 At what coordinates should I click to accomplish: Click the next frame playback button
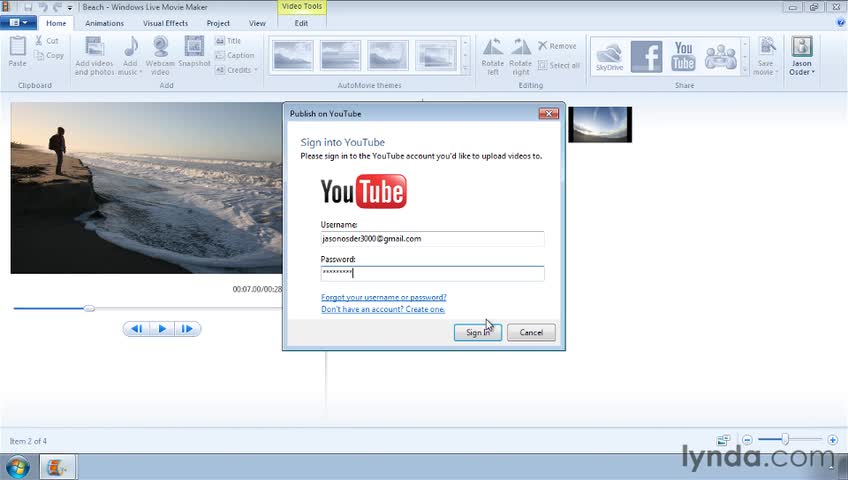[x=187, y=329]
